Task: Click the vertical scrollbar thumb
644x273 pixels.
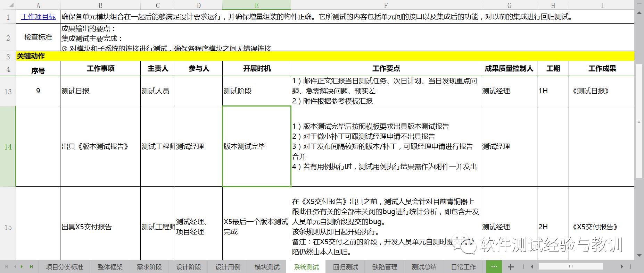Action: point(639,121)
